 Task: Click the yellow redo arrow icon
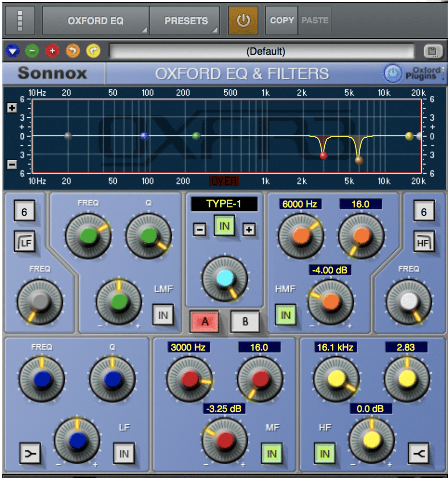click(93, 51)
